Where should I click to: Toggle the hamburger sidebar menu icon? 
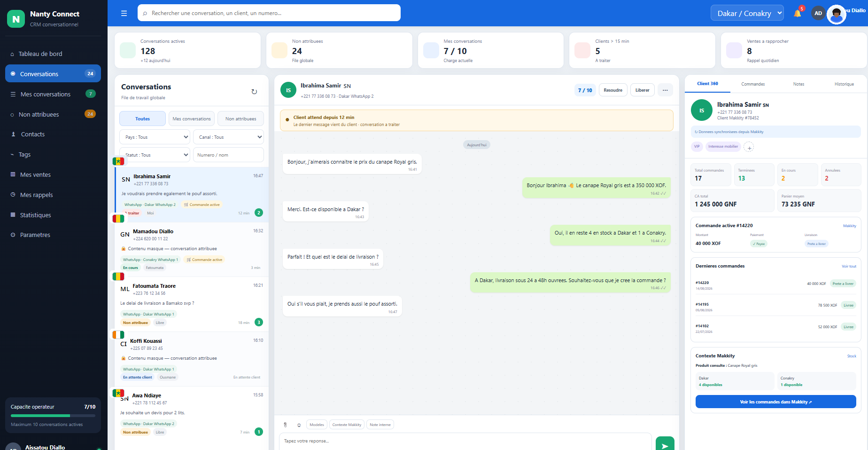(x=124, y=13)
